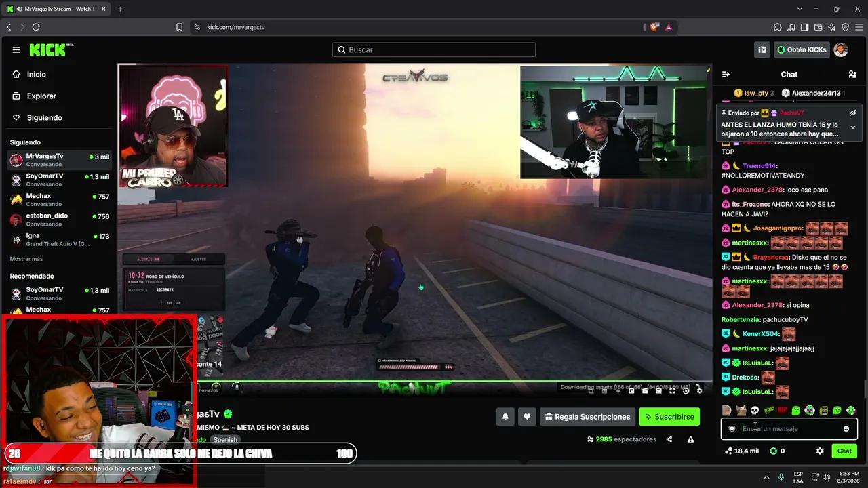Open chat identity shield badge
The image size is (868, 488).
pos(732,428)
